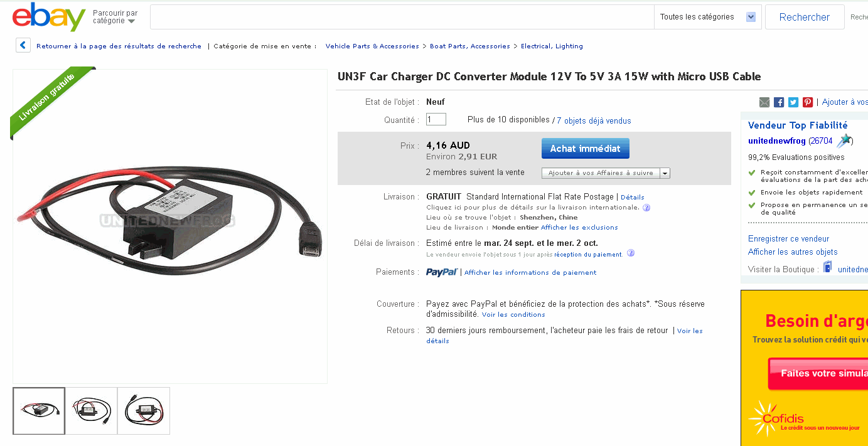The image size is (868, 446).
Task: Click the back arrow to search results
Action: [x=23, y=46]
